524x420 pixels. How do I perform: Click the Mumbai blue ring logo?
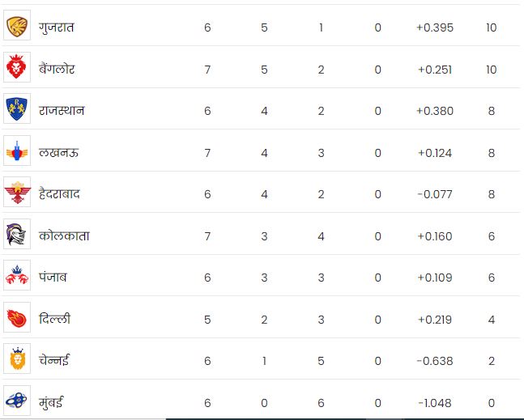pyautogui.click(x=17, y=400)
